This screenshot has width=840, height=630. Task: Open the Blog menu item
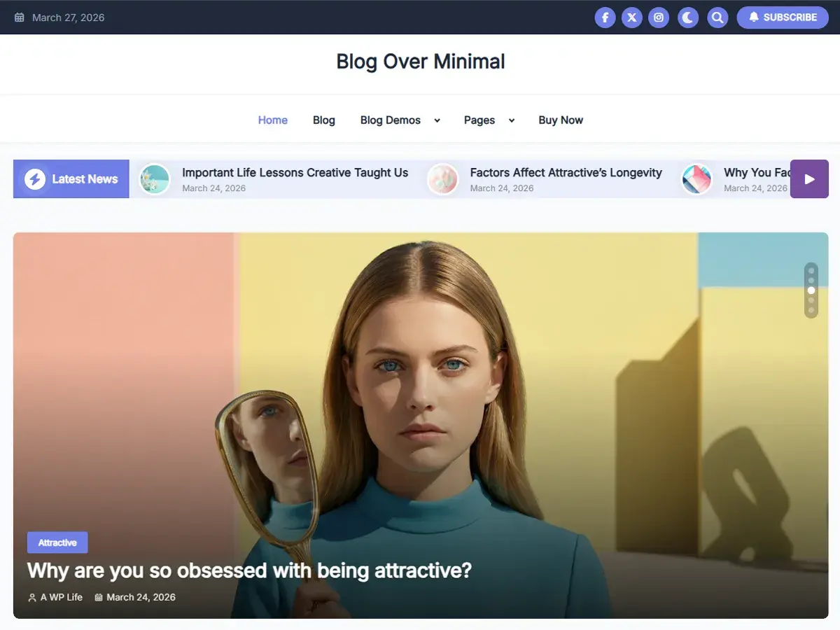point(323,120)
